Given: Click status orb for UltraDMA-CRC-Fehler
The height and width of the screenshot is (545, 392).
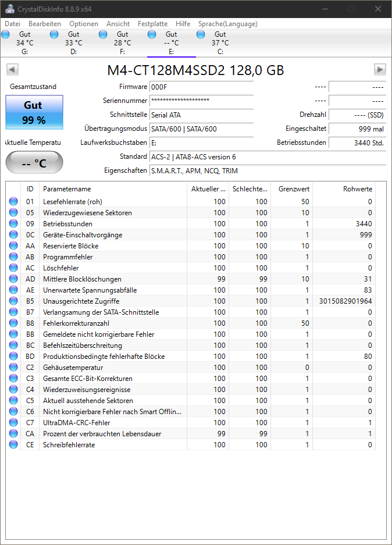Looking at the screenshot, I should (13, 423).
